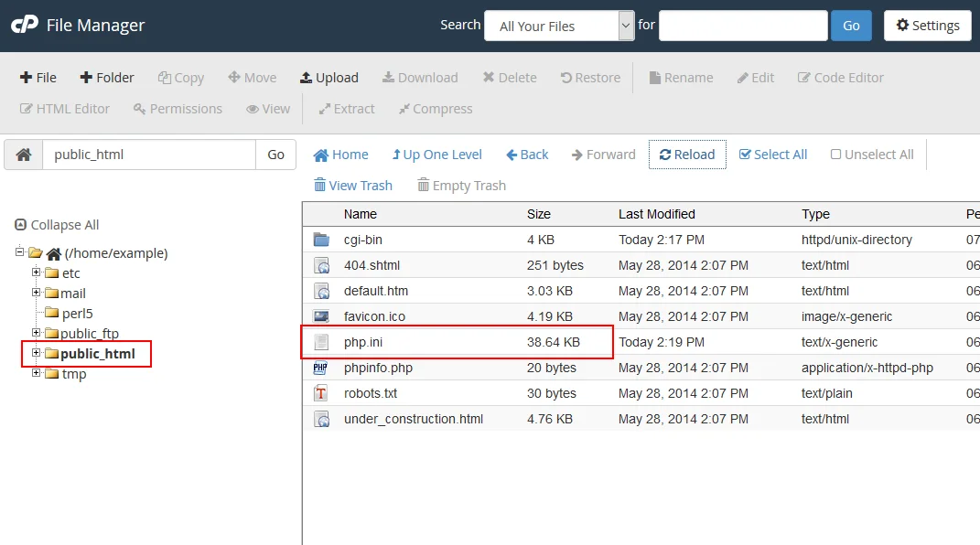Toggle Collapse All in folder tree

click(x=57, y=225)
